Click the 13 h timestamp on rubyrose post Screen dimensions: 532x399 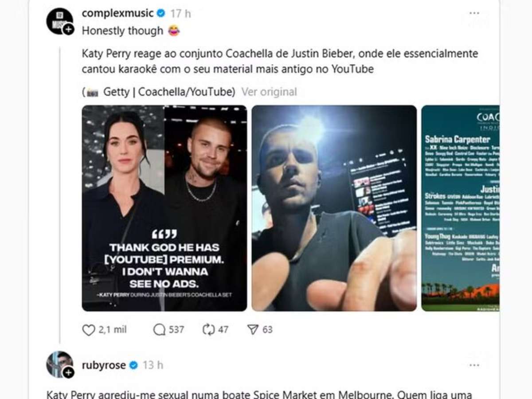tap(153, 365)
